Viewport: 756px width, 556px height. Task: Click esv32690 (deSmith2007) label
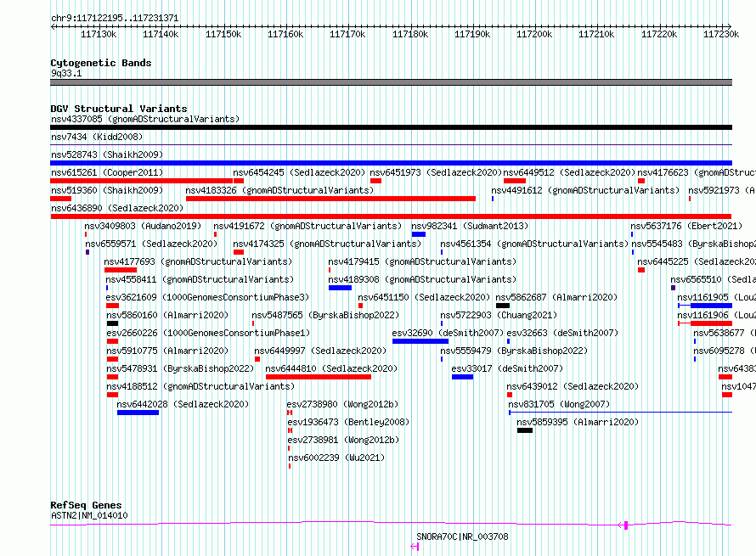click(x=448, y=333)
